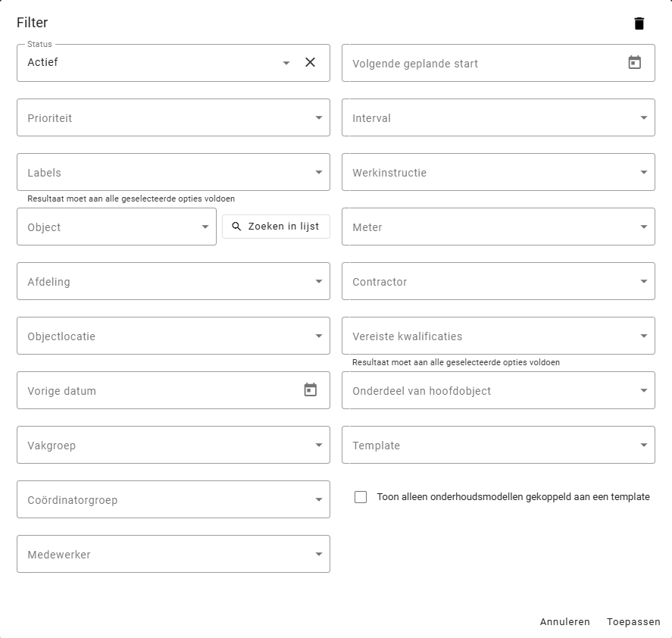Viewport: 672px width, 638px height.
Task: Click magnifier icon in Zoeken in lijst
Action: coord(236,227)
